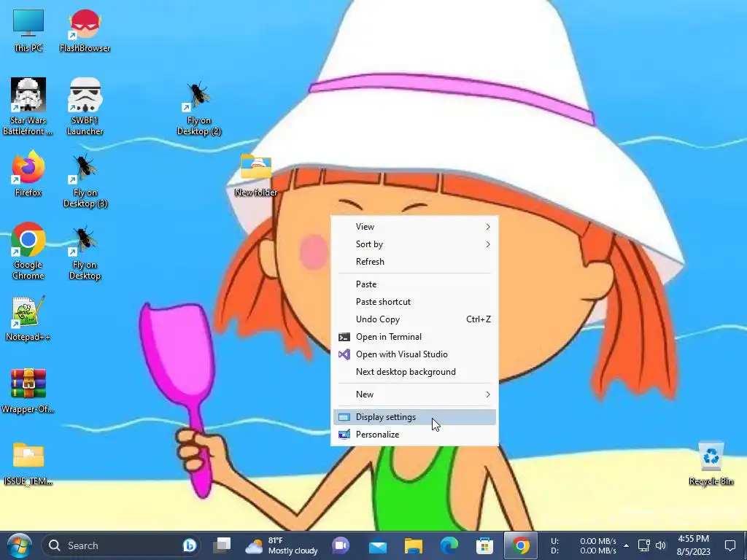747x560 pixels.
Task: Launch FlashBrowser shortcut on desktop
Action: (x=85, y=31)
